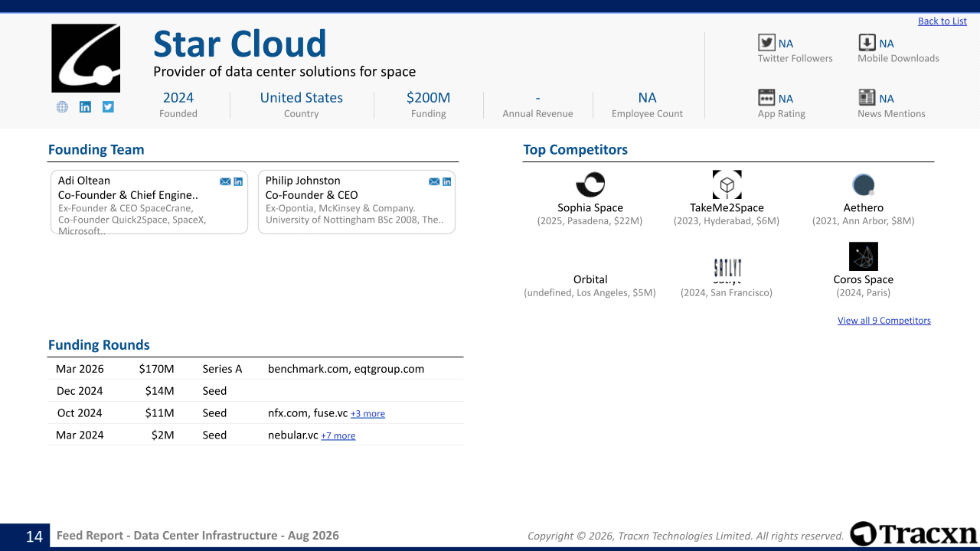Click the United States country value

point(302,98)
